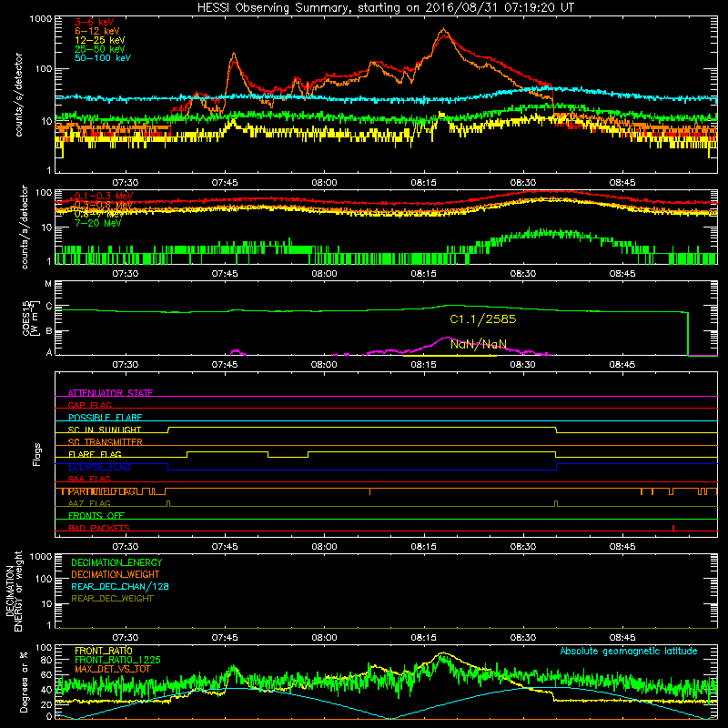Image resolution: width=728 pixels, height=728 pixels.
Task: Click the 07:45 tick under the top plot
Action: (x=225, y=183)
